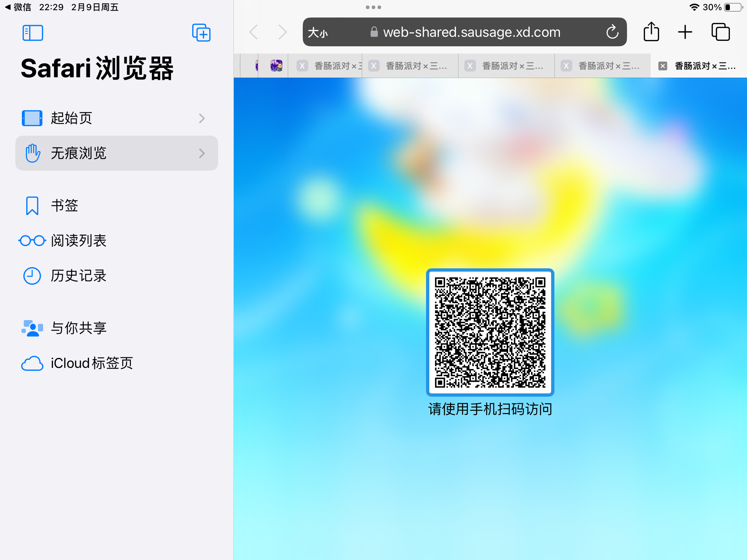The width and height of the screenshot is (747, 560).
Task: Click the web-shared.sausage.xd.com address field
Action: point(465,32)
